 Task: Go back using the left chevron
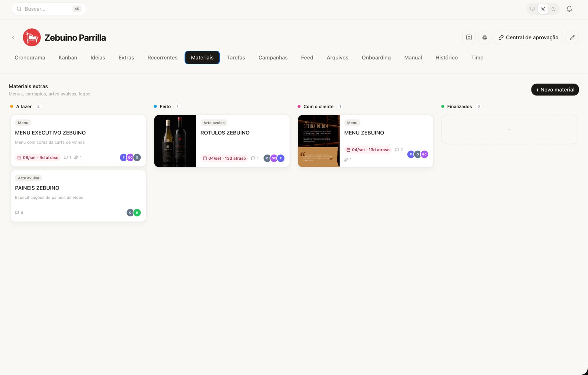pos(13,37)
